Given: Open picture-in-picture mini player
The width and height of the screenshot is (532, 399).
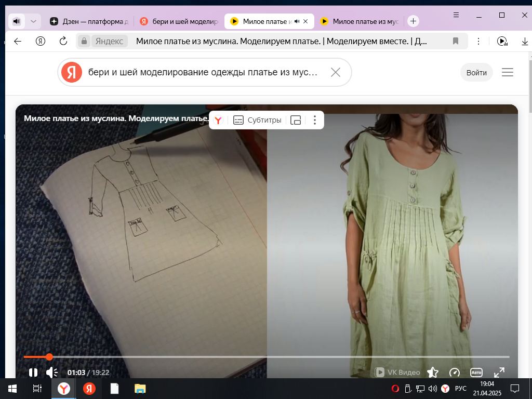Looking at the screenshot, I should coord(296,120).
